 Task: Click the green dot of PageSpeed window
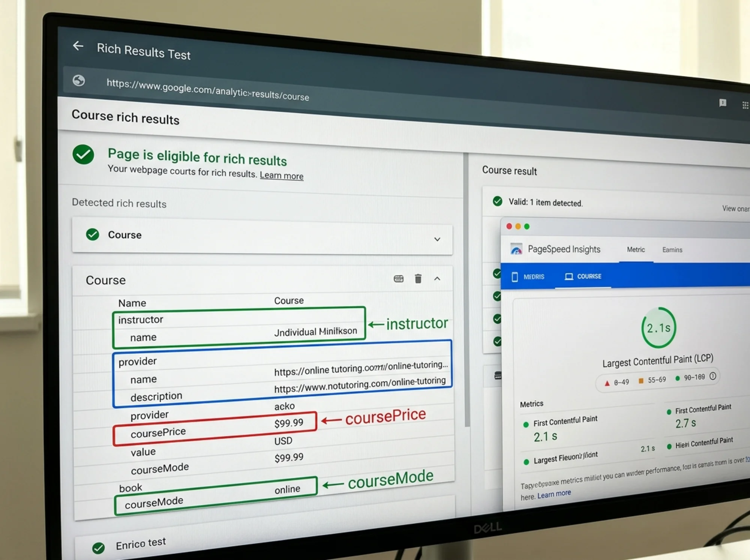click(x=527, y=226)
